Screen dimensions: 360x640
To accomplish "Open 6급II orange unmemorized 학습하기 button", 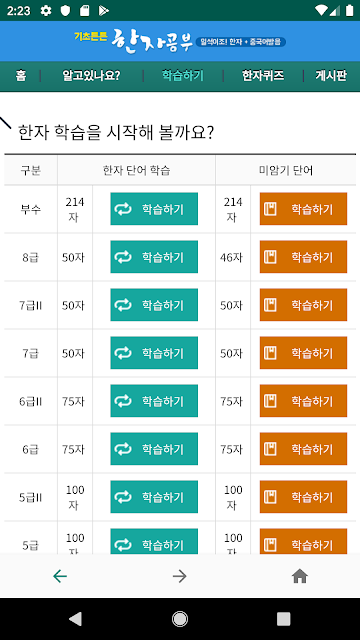I will point(303,401).
